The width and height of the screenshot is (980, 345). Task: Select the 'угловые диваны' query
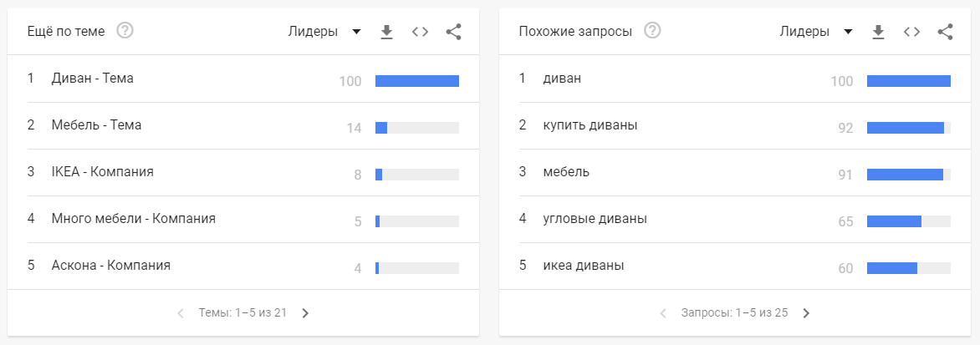(x=595, y=219)
